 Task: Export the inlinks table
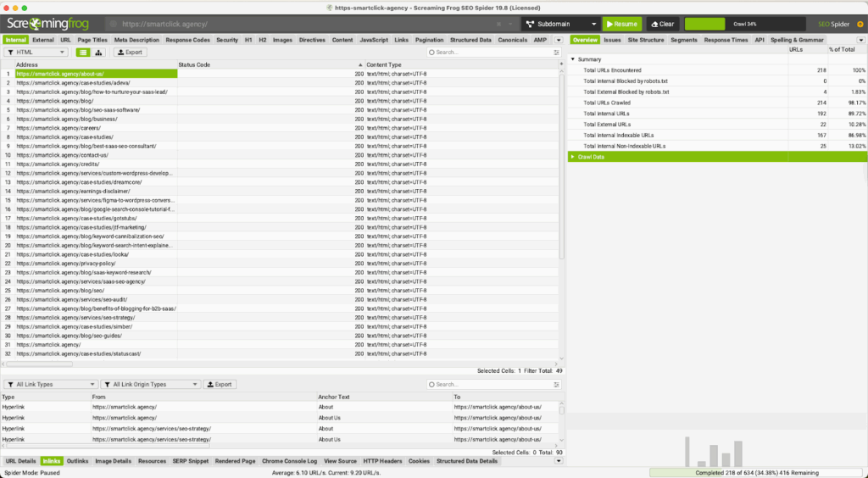(x=220, y=384)
